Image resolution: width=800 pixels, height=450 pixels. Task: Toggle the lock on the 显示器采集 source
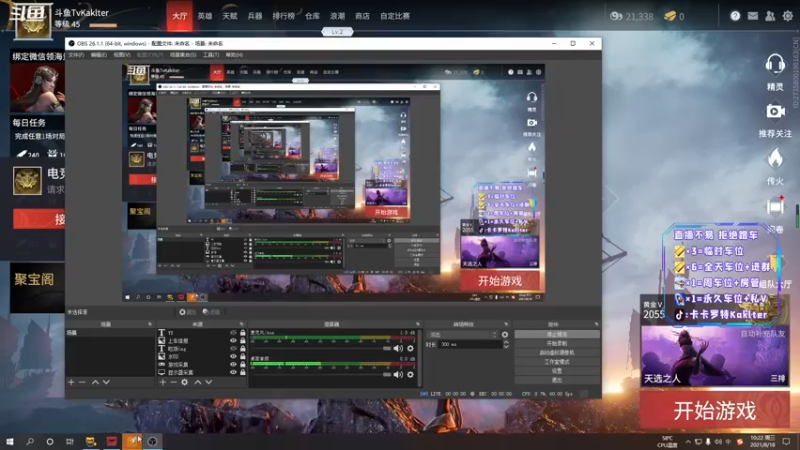[x=243, y=372]
